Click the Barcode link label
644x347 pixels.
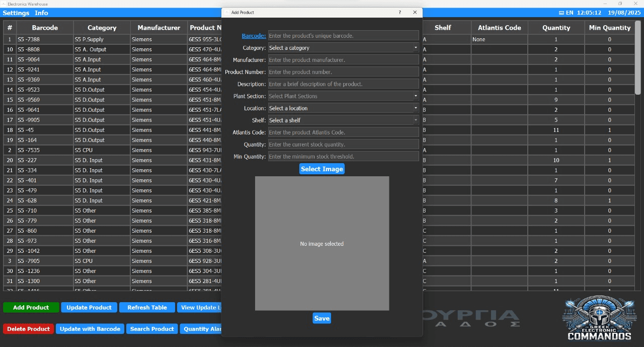254,36
